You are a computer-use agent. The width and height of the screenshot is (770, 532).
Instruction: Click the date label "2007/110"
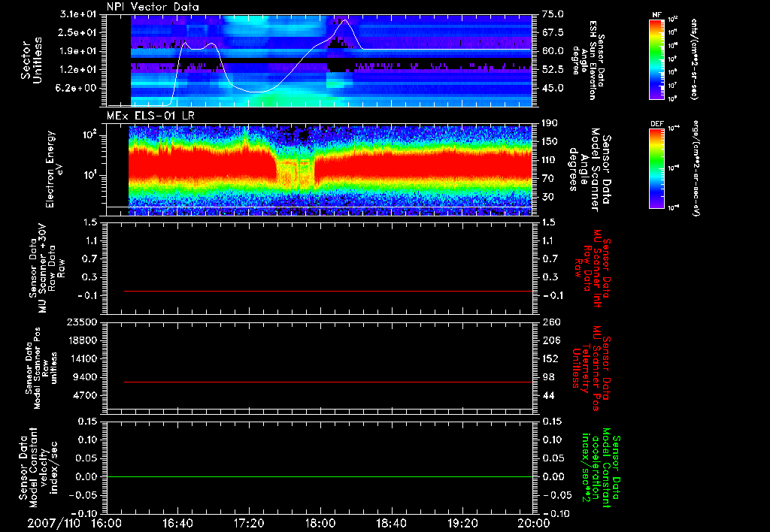click(53, 523)
